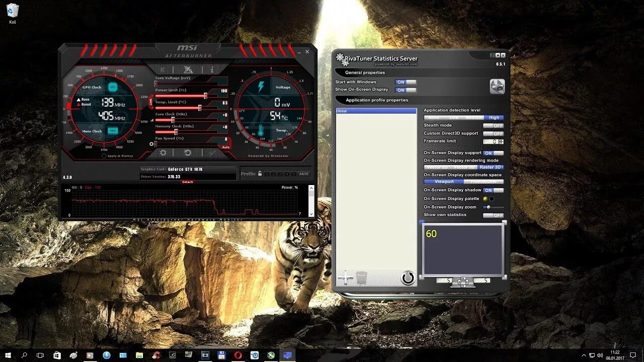The height and width of the screenshot is (362, 644).
Task: Open Windows Store from the taskbar
Action: point(57,355)
